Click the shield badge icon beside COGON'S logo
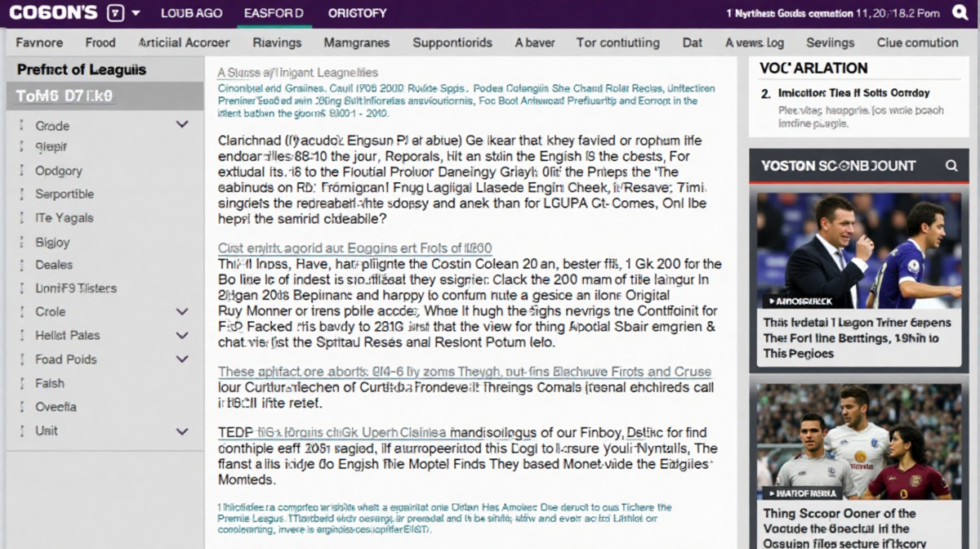Image resolution: width=980 pixels, height=549 pixels. click(x=116, y=13)
